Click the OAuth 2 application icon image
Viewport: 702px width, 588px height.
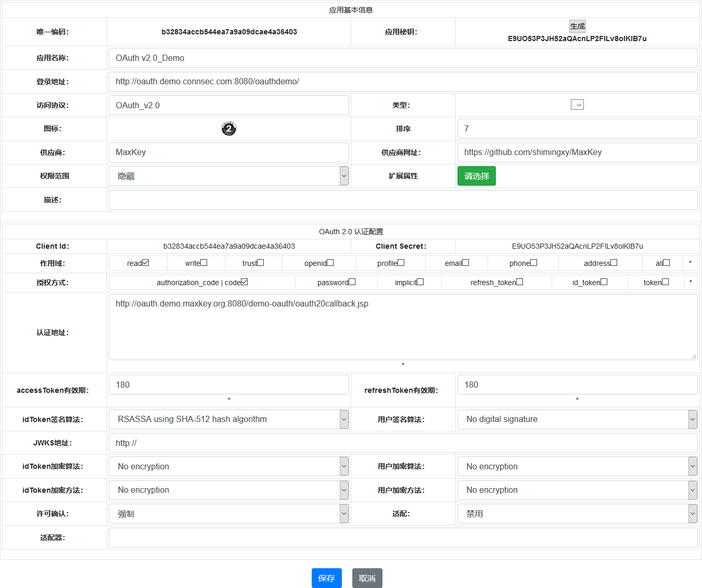228,129
